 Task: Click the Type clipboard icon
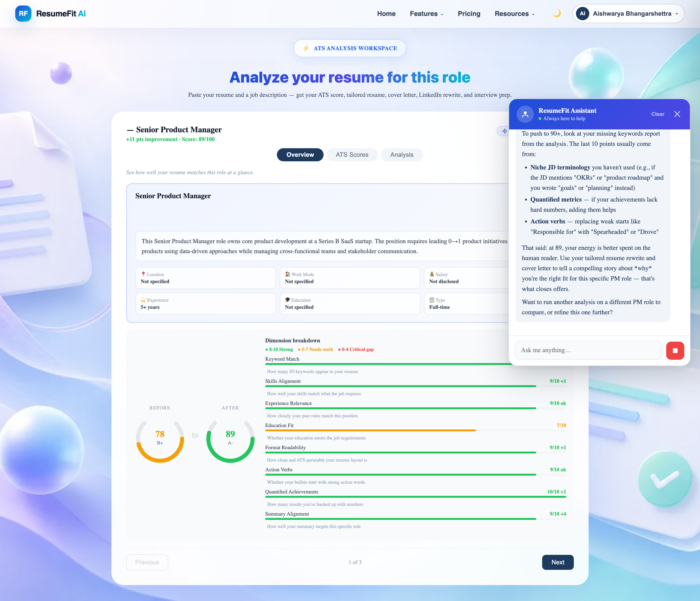click(432, 300)
